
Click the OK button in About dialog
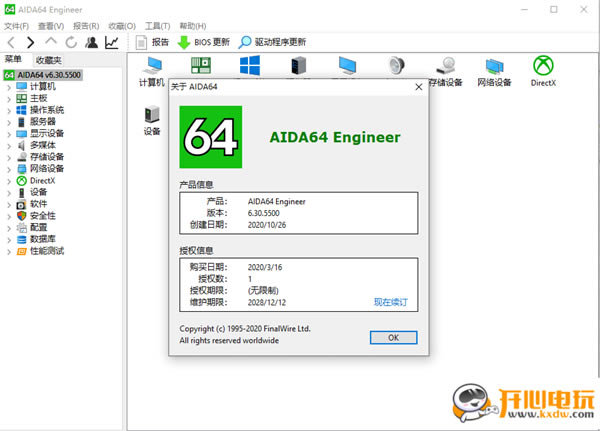[393, 338]
